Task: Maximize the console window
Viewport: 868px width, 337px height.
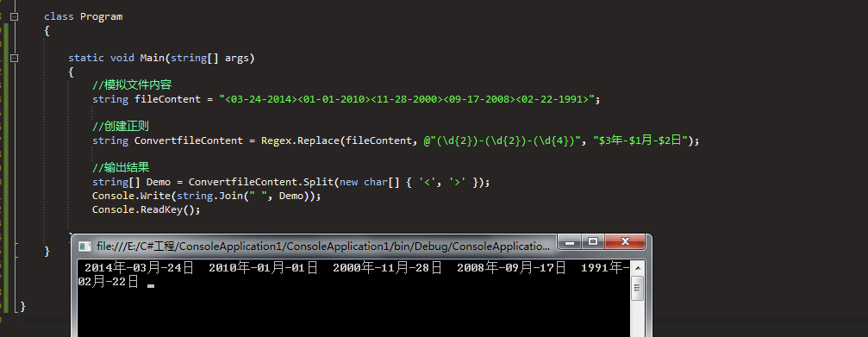Action: pyautogui.click(x=593, y=242)
